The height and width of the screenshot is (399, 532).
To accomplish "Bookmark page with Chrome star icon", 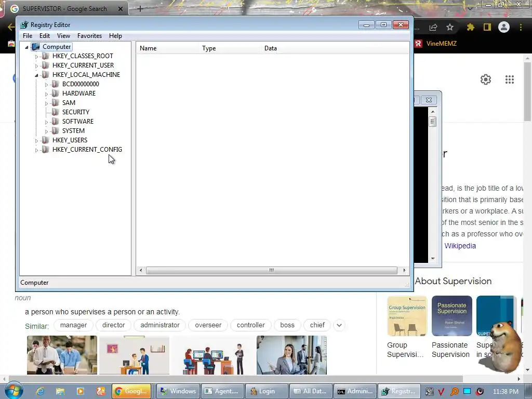I will click(x=450, y=27).
